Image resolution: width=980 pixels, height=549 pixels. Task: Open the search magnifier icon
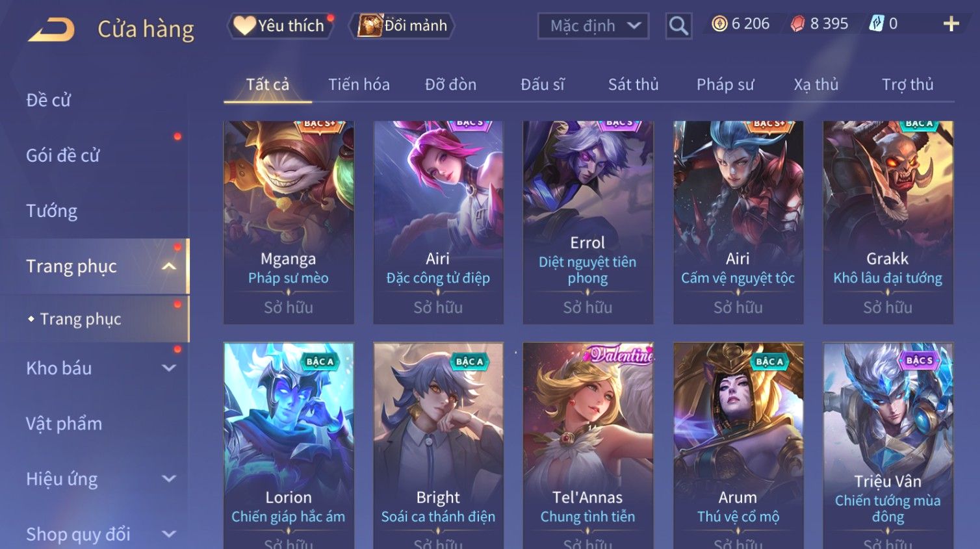point(678,26)
